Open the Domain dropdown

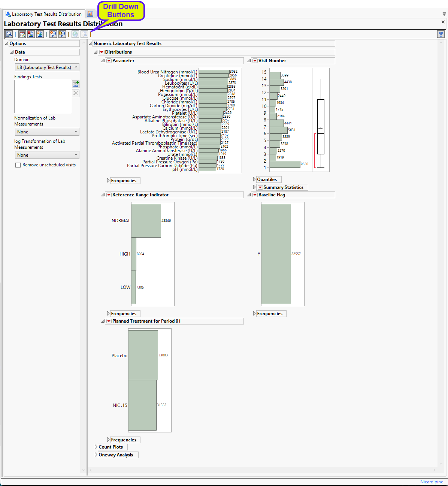pyautogui.click(x=47, y=67)
